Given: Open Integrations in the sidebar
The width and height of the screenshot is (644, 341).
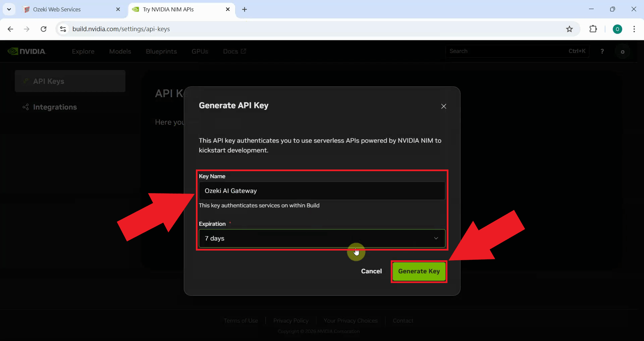Looking at the screenshot, I should point(55,107).
